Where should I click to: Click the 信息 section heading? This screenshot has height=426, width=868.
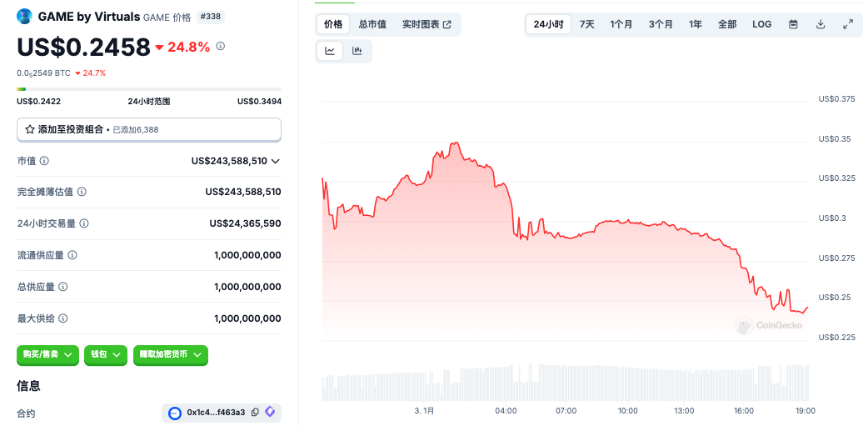[29, 385]
